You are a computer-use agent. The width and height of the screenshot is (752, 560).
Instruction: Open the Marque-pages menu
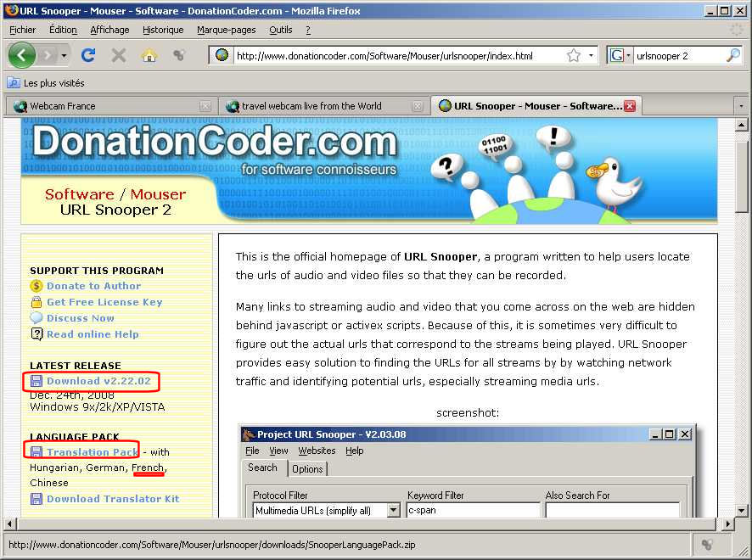[x=227, y=30]
